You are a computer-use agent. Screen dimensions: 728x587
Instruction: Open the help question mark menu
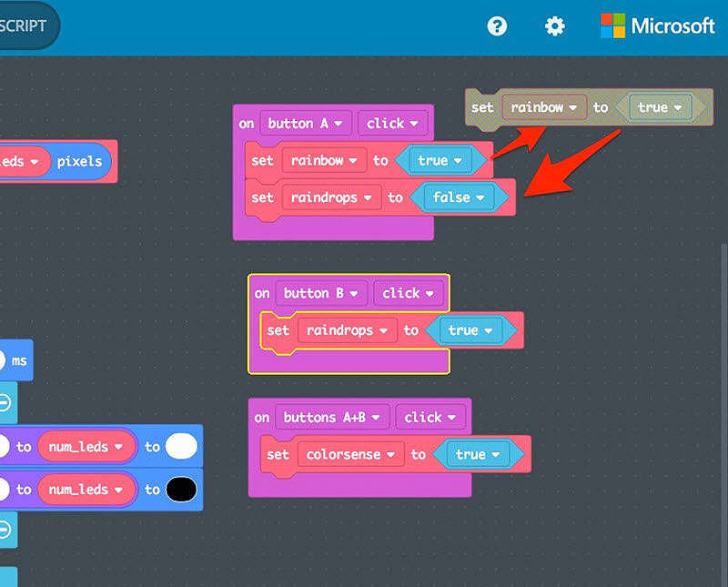[497, 26]
